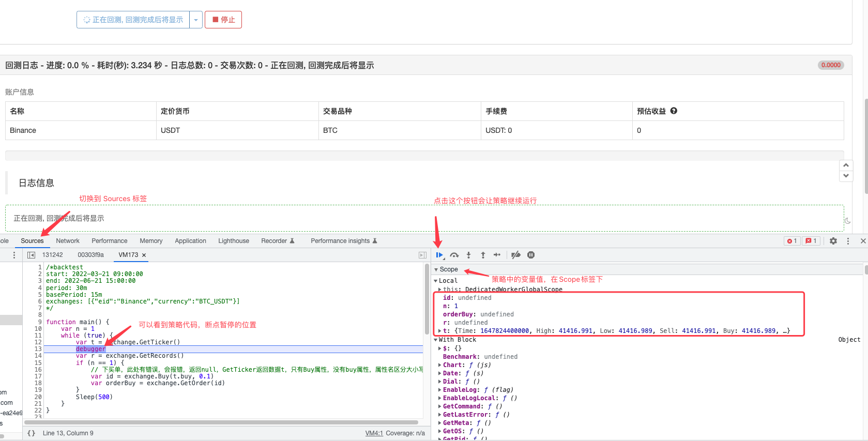This screenshot has width=868, height=441.
Task: Click the Binance account name cell
Action: [81, 130]
